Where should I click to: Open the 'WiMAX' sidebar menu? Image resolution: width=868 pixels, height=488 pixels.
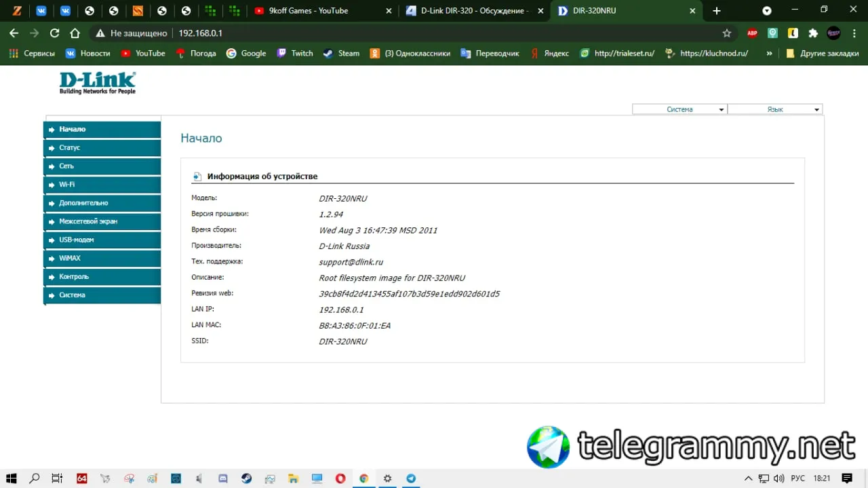[102, 258]
